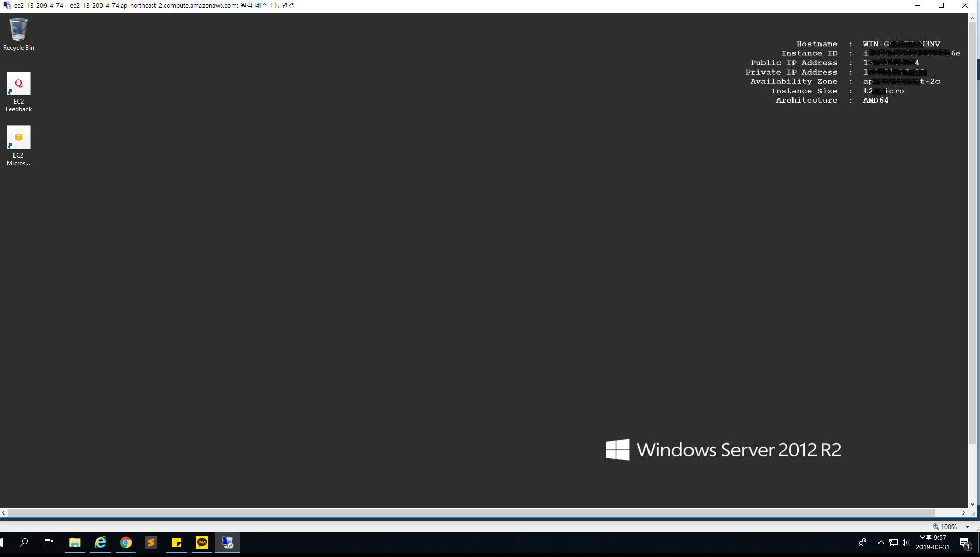Show hidden system tray icons

(x=881, y=542)
